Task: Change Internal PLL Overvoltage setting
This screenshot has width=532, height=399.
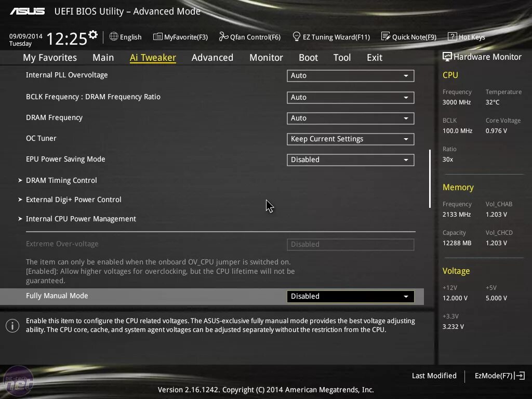Action: (x=350, y=75)
